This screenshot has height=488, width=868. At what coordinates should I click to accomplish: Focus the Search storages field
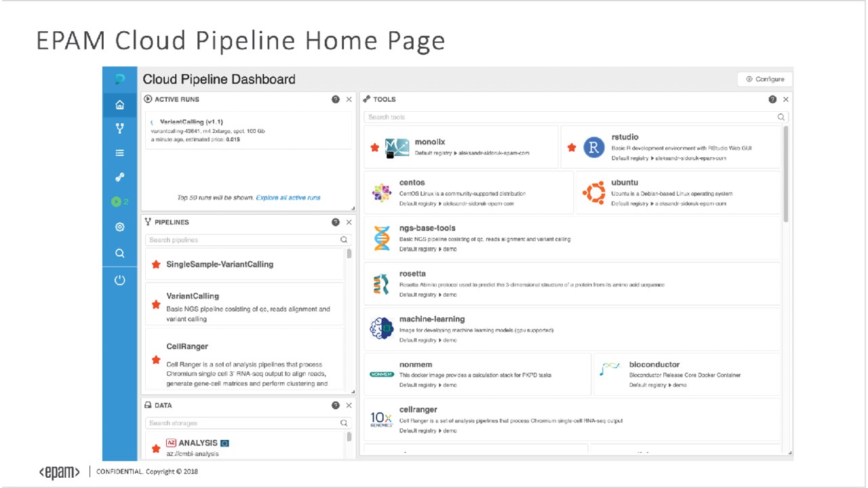[249, 423]
